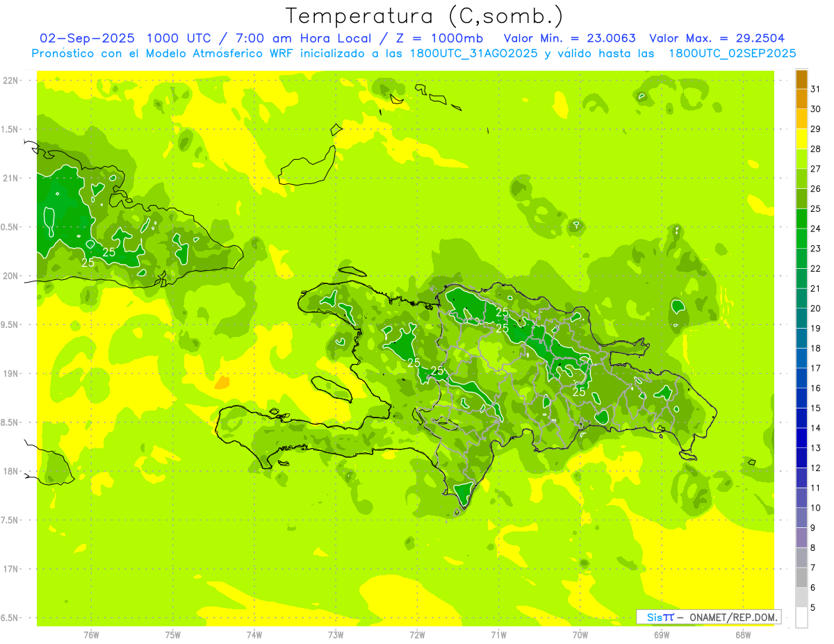
Task: Click the '68W' longitude label
Action: click(743, 635)
